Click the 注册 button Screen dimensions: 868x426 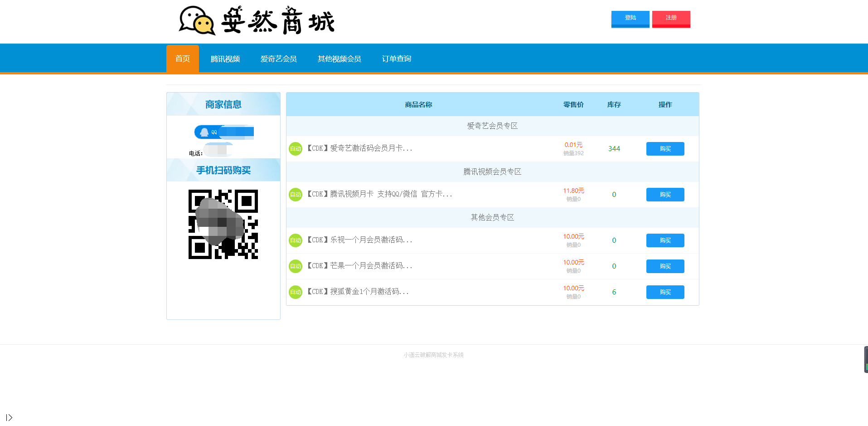671,19
